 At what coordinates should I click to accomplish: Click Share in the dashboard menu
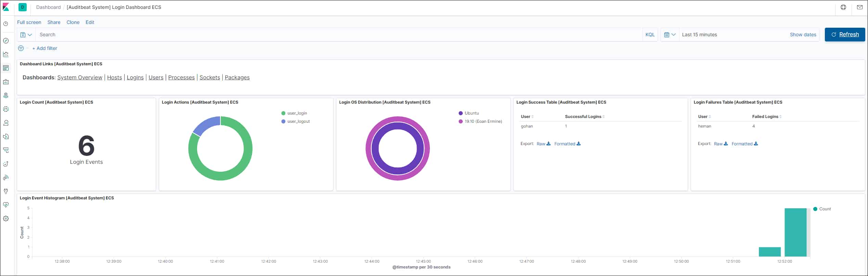tap(54, 22)
